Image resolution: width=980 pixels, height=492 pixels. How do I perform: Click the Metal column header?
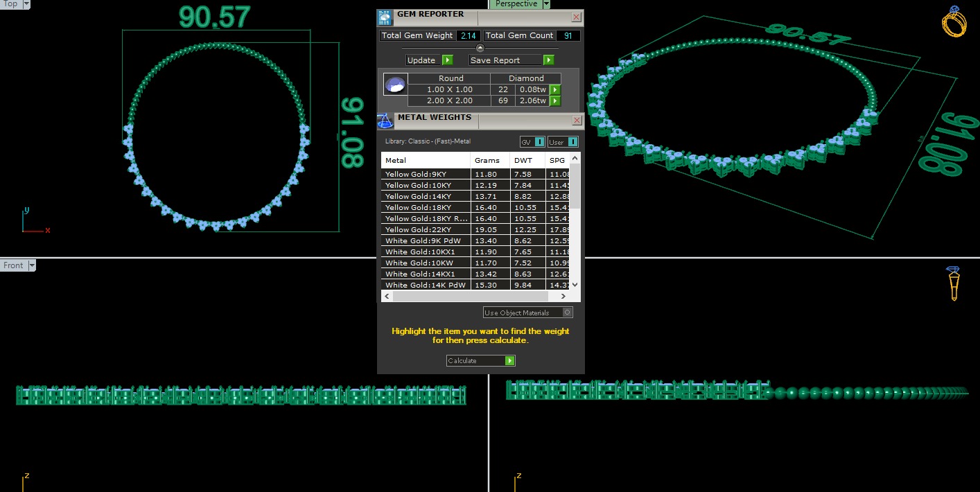click(426, 160)
